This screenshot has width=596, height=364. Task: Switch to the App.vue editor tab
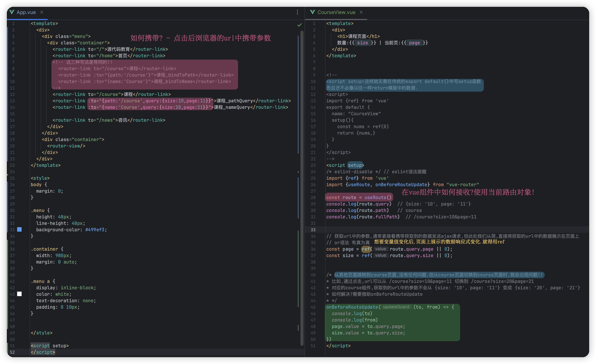(x=26, y=12)
